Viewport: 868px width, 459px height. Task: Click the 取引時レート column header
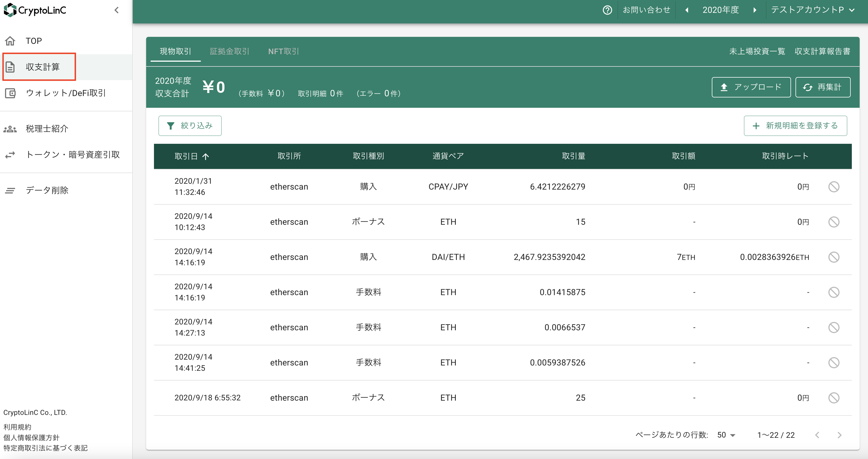pyautogui.click(x=785, y=156)
